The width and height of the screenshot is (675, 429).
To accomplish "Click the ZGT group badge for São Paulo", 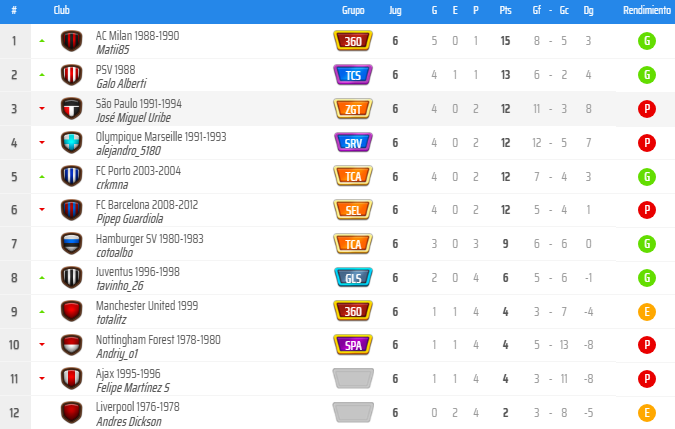I will point(353,109).
